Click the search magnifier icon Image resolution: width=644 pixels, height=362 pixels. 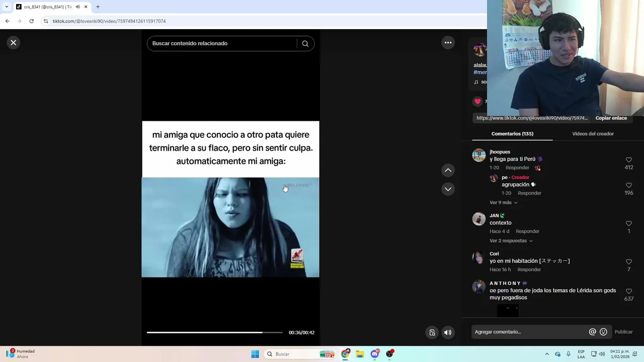pos(305,44)
